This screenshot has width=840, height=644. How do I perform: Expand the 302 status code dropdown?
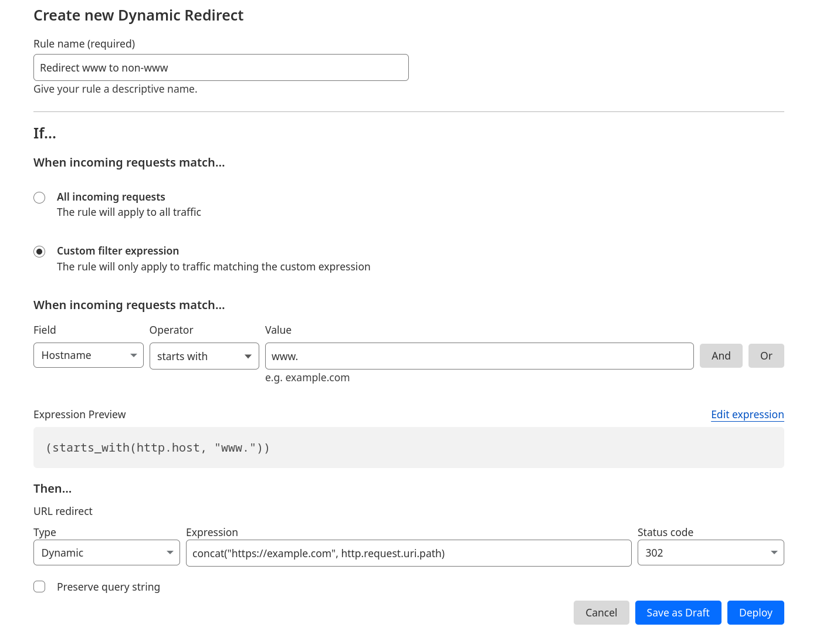click(x=710, y=553)
